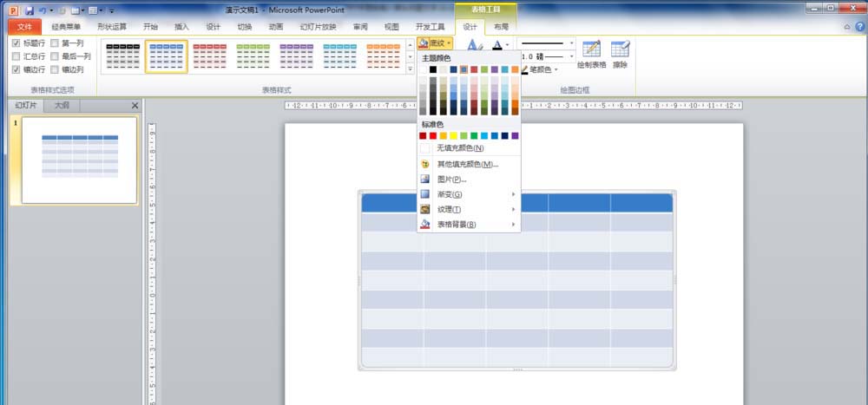Image resolution: width=868 pixels, height=405 pixels.
Task: Pick the black theme color swatch
Action: (x=433, y=69)
